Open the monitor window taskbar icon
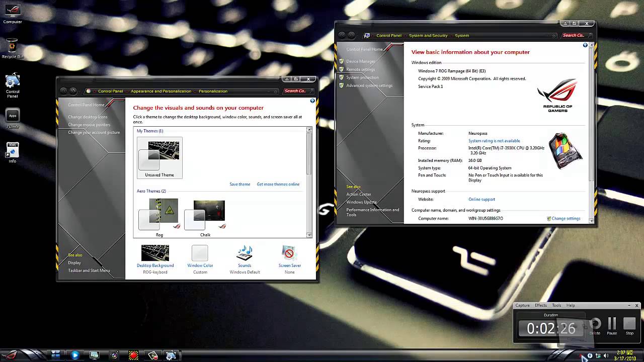 point(94,355)
